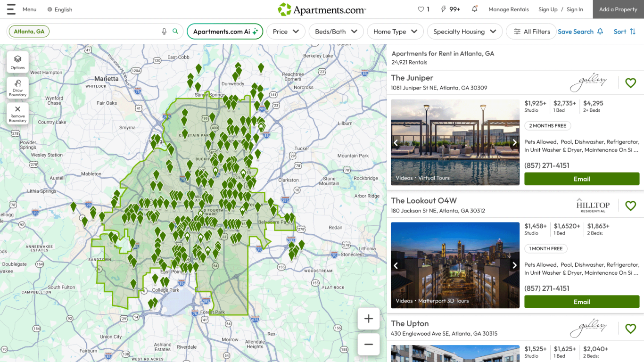Show next photo of The Juniper
The image size is (644, 362).
point(514,143)
